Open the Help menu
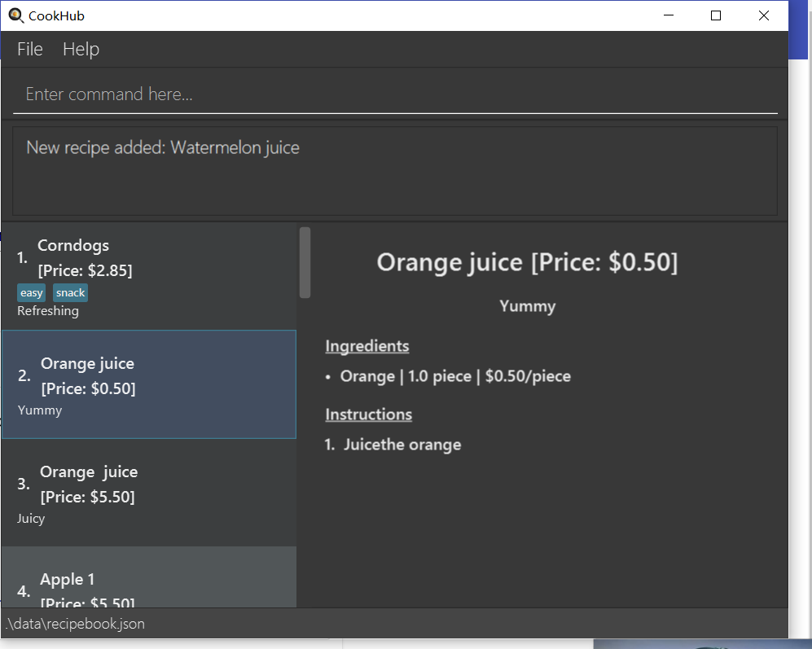Viewport: 812px width, 649px height. [81, 49]
